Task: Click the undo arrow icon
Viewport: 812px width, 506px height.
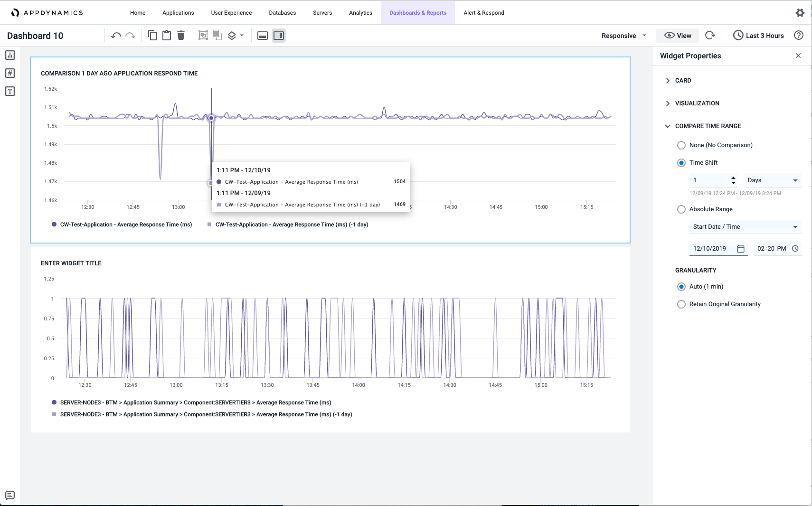Action: click(116, 36)
